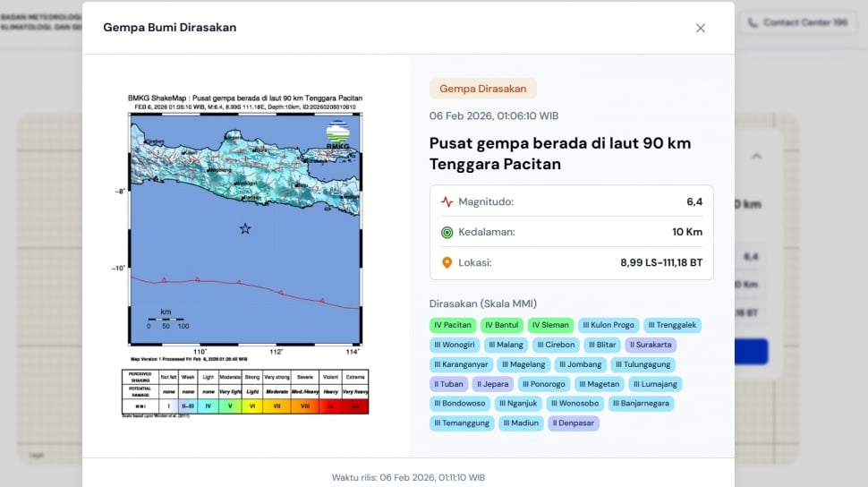Click the IV Pacitan intensity tag
This screenshot has height=487, width=868.
453,325
